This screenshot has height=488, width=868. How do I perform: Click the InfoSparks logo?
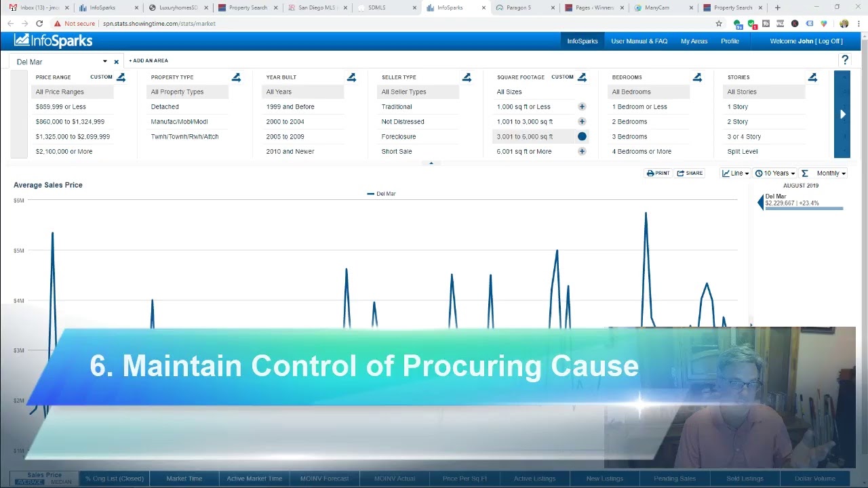(53, 41)
